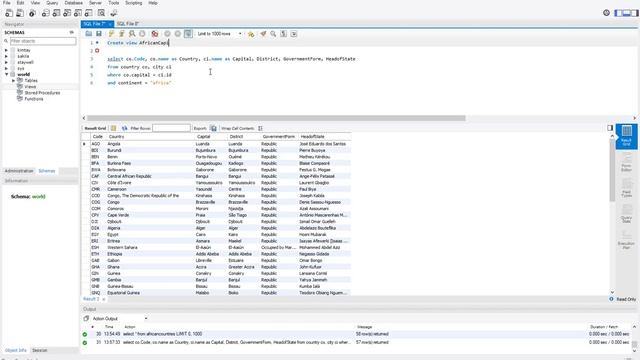Open the Limit to 1000 rows dropdown
640x360 pixels.
[220, 34]
